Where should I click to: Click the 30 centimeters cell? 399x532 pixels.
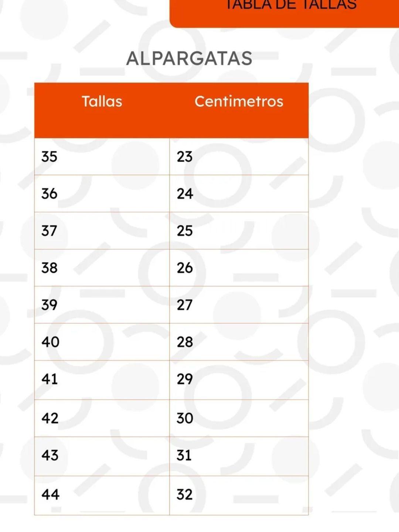coord(239,418)
